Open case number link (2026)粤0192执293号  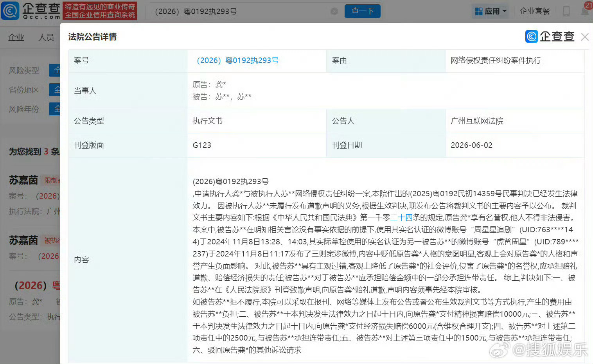coord(237,61)
